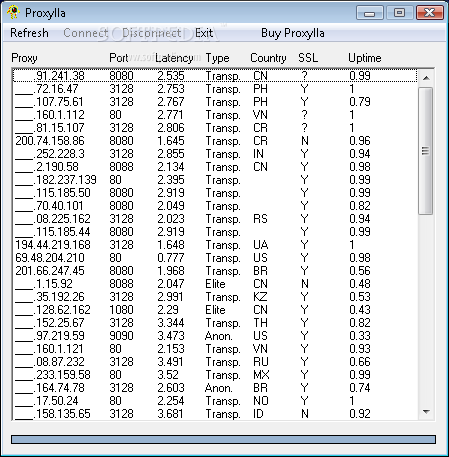Open the Refresh menu item

pyautogui.click(x=29, y=33)
